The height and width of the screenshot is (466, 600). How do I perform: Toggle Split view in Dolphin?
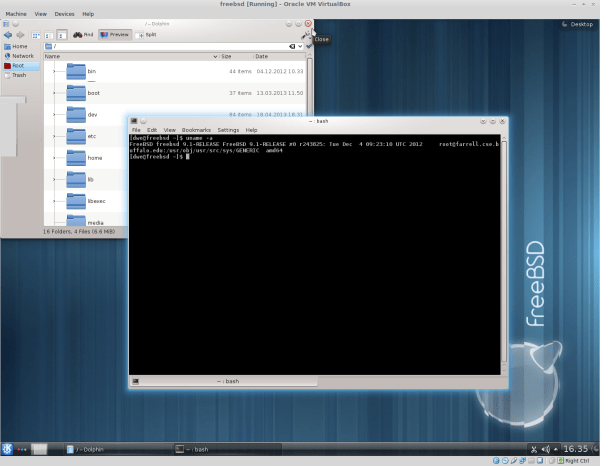pos(147,34)
